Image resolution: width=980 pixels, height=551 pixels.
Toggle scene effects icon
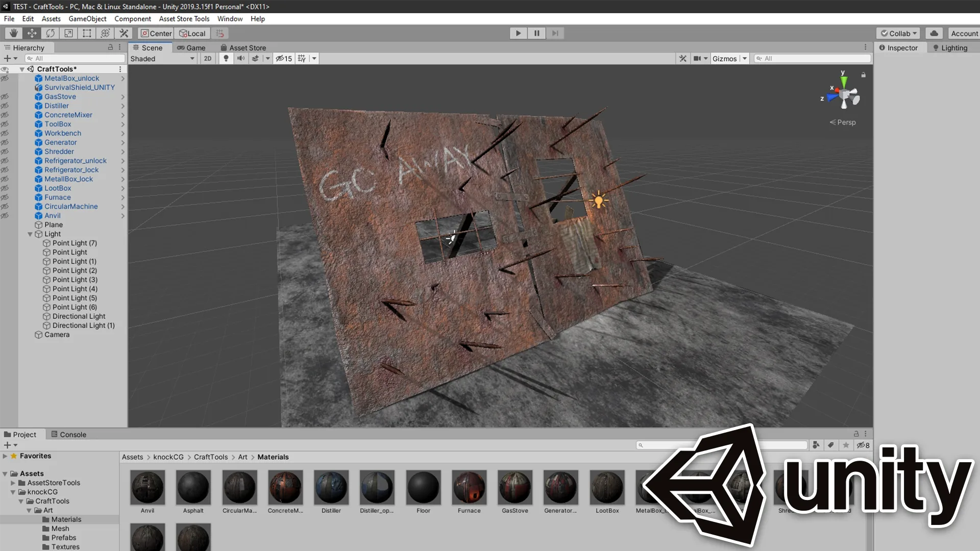pyautogui.click(x=255, y=58)
